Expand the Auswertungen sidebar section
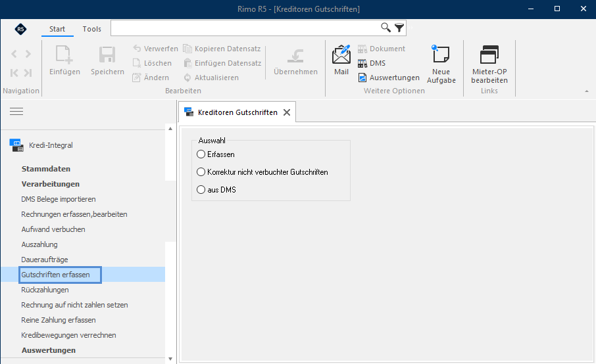Viewport: 596px width, 364px height. [x=48, y=350]
